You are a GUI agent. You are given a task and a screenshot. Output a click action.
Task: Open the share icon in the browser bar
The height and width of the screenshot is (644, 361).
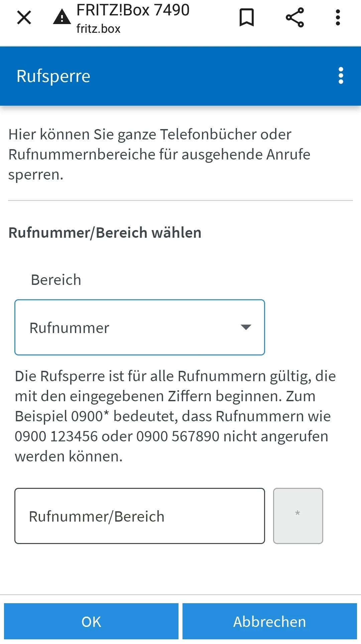[x=295, y=17]
